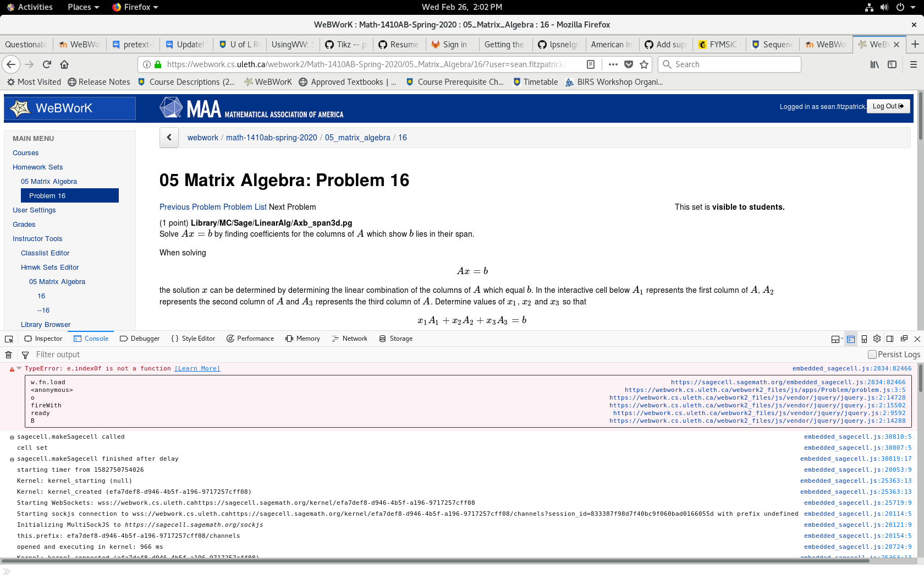The image size is (924, 578).
Task: Open Library Browser link
Action: tap(46, 325)
